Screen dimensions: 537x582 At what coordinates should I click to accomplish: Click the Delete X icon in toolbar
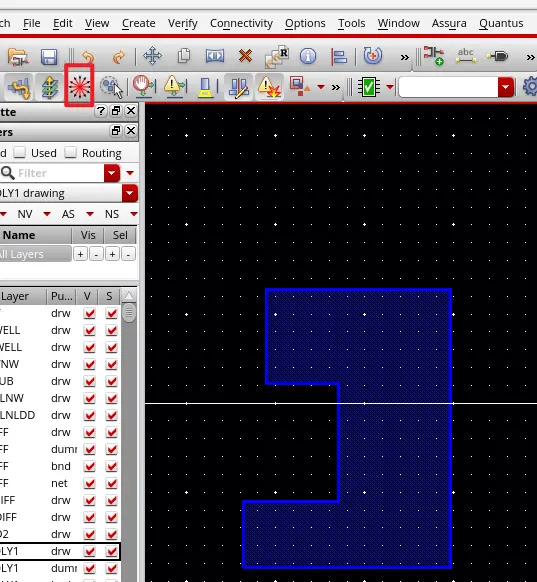[x=245, y=56]
